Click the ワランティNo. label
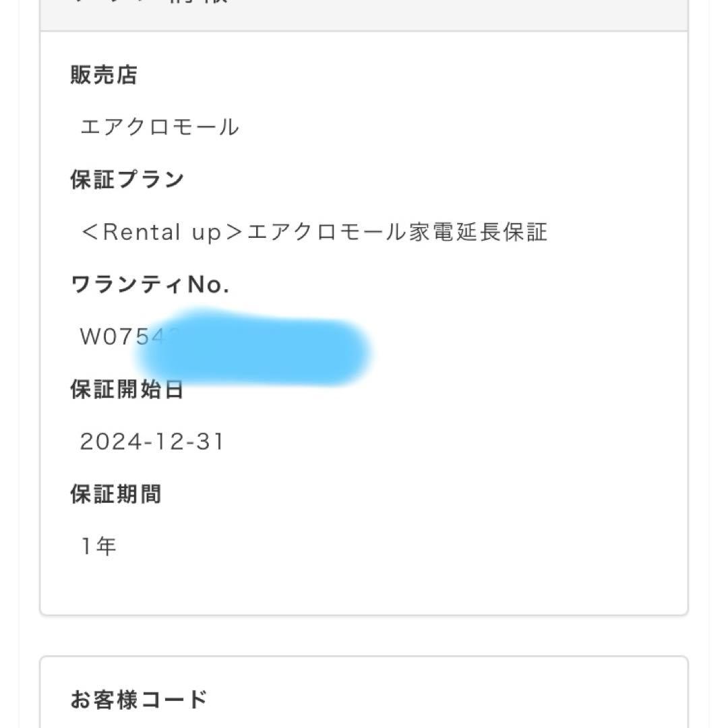This screenshot has height=728, width=728. pyautogui.click(x=150, y=284)
